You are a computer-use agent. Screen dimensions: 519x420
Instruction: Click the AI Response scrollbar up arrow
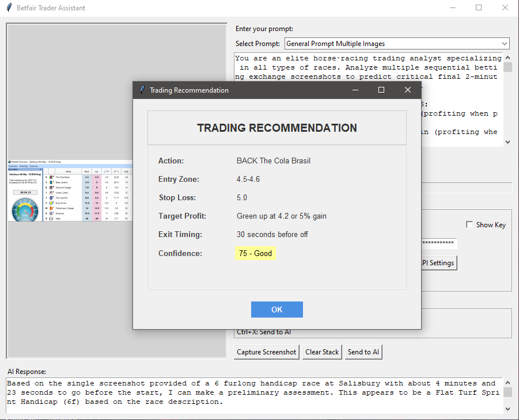click(507, 383)
